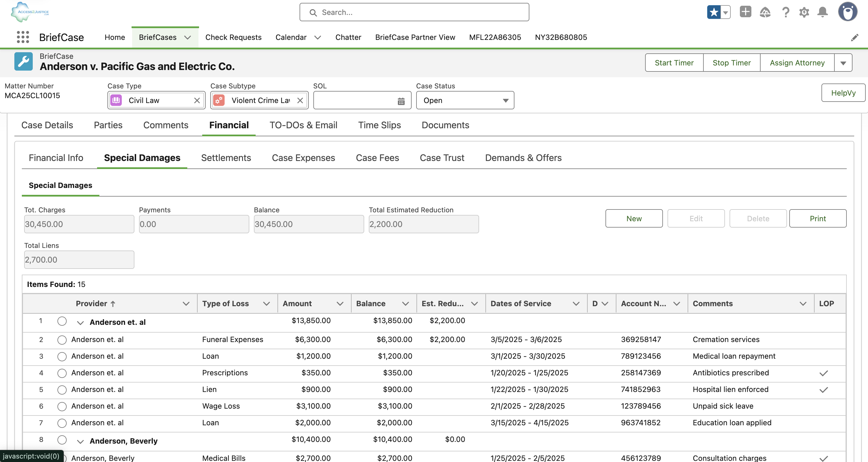
Task: View notifications bell icon
Action: 823,12
